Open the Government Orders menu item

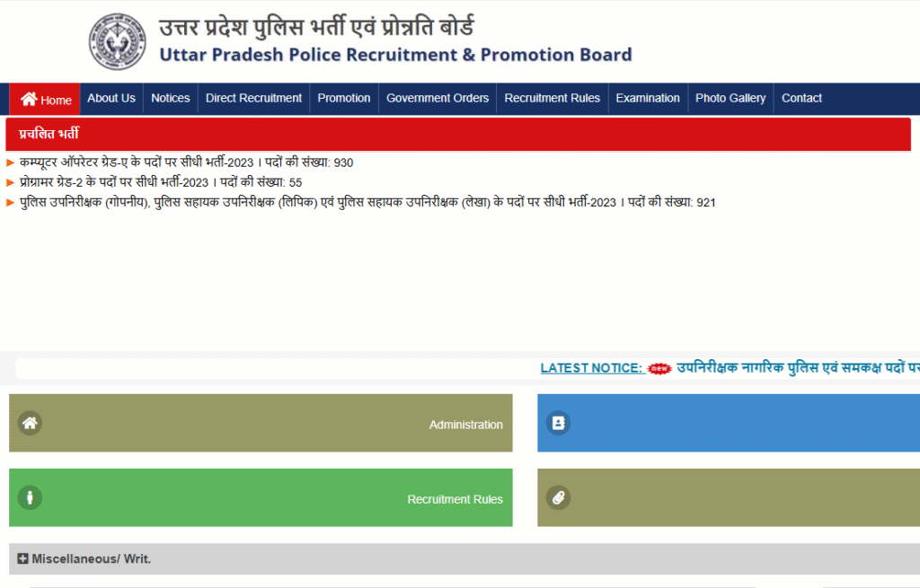(438, 99)
